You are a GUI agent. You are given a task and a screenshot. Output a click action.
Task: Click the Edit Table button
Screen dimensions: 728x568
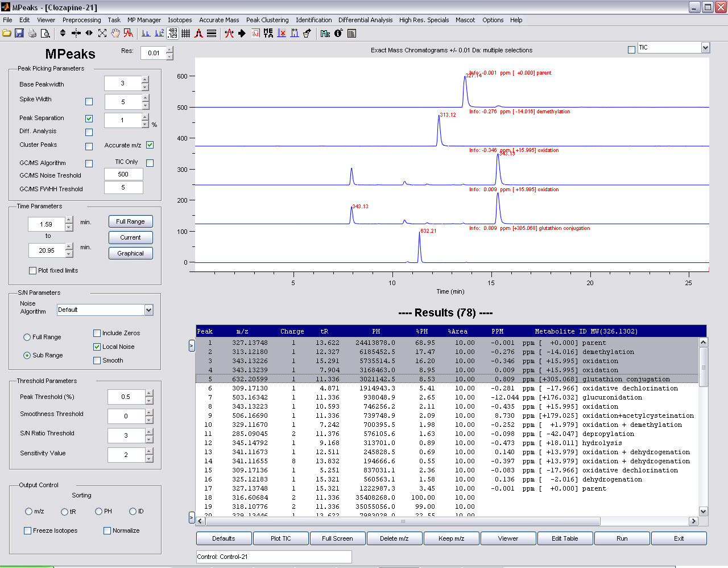click(565, 538)
